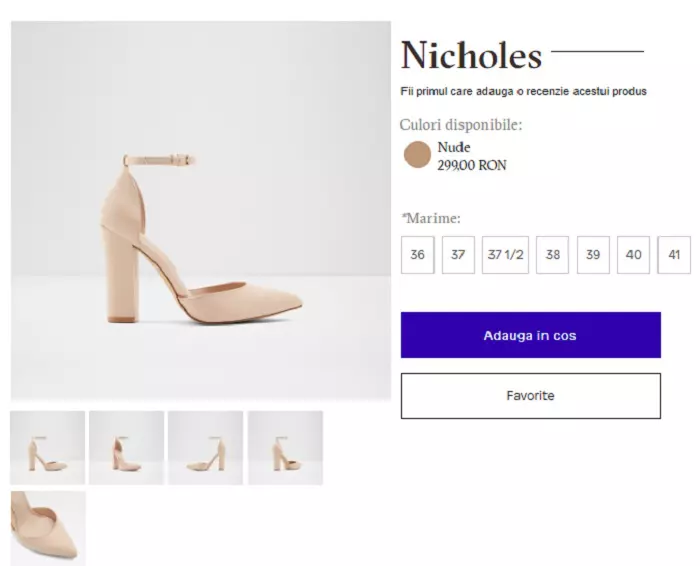Show fourth thumbnail with back view
Image resolution: width=700 pixels, height=566 pixels.
pyautogui.click(x=285, y=448)
